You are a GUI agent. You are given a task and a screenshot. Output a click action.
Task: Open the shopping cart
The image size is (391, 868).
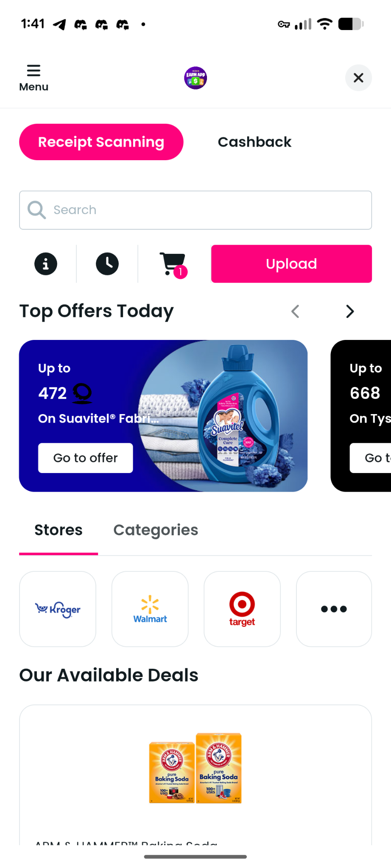[173, 264]
